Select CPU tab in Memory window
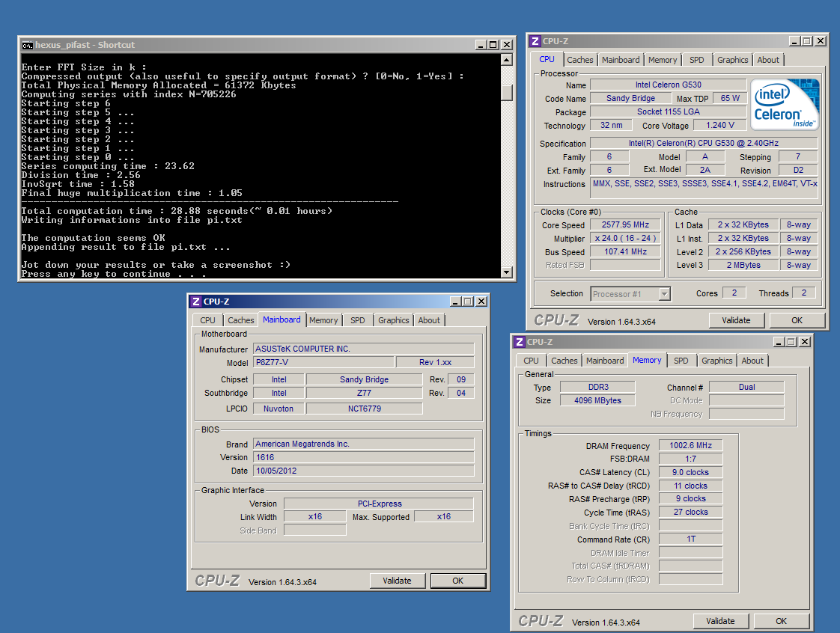The image size is (840, 633). coord(531,361)
